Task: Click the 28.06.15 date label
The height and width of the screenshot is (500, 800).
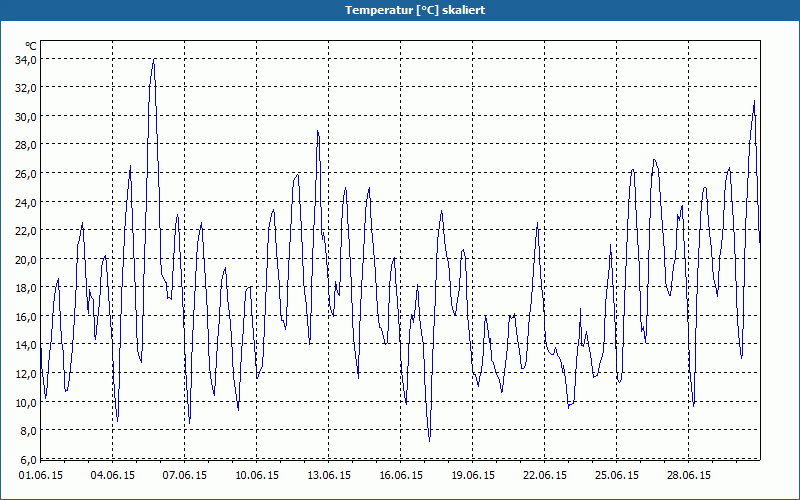Action: click(689, 475)
